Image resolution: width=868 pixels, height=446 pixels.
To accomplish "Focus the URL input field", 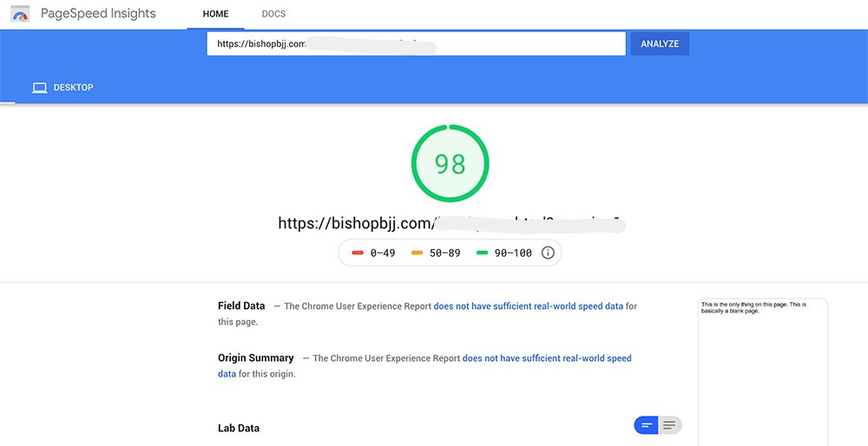I will 417,43.
